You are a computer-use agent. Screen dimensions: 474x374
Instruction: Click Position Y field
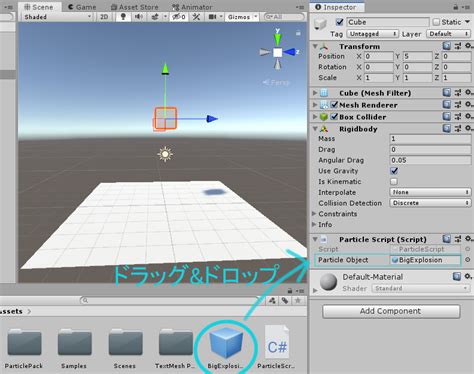click(x=418, y=56)
